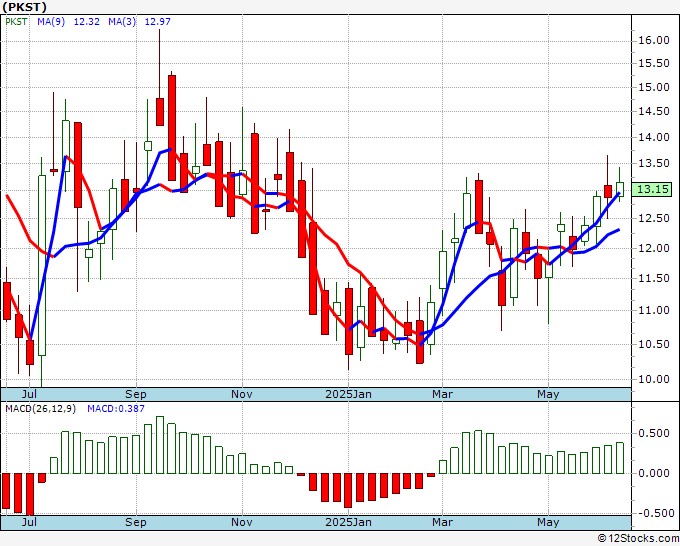Click the 13.50 price axis label
680x546 pixels.
click(654, 163)
